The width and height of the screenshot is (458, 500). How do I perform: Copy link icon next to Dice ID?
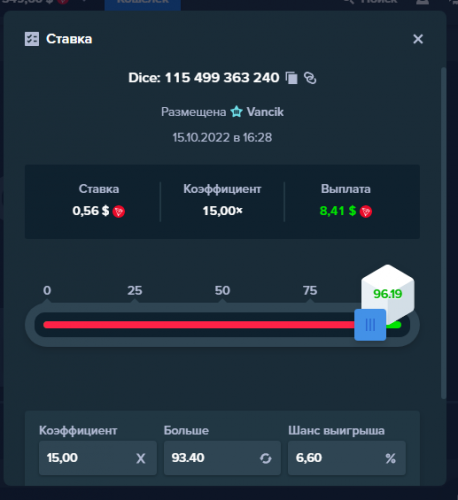coord(310,78)
